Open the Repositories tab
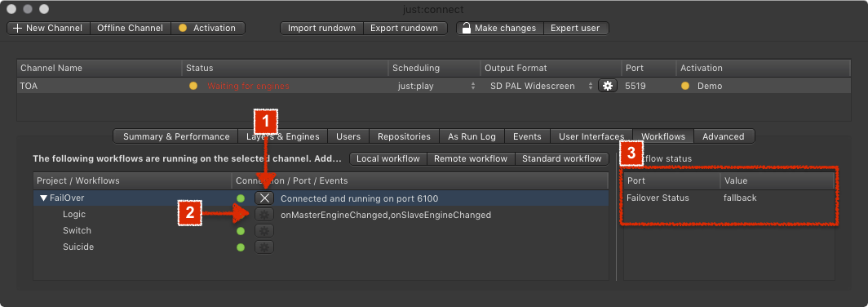 click(x=404, y=136)
